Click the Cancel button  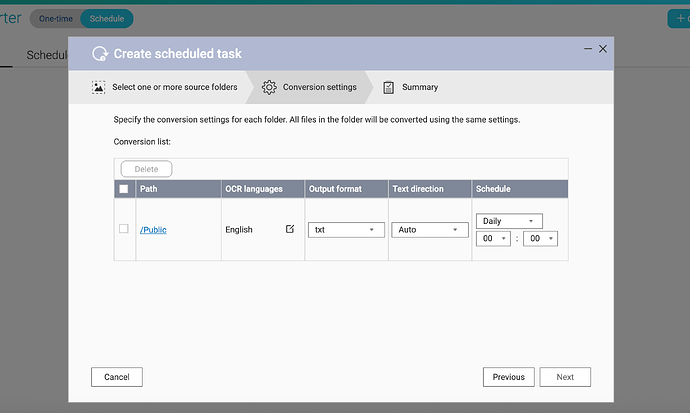117,377
